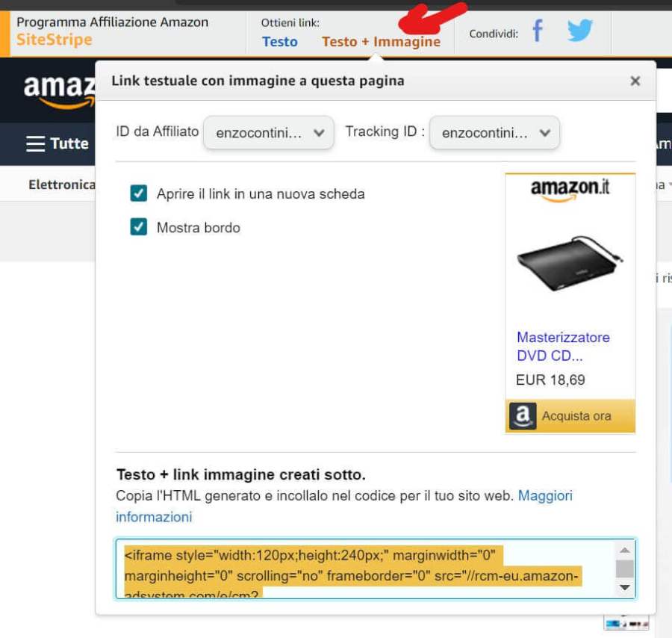The image size is (672, 638).
Task: Open the Tutte hamburger menu
Action: tap(57, 143)
